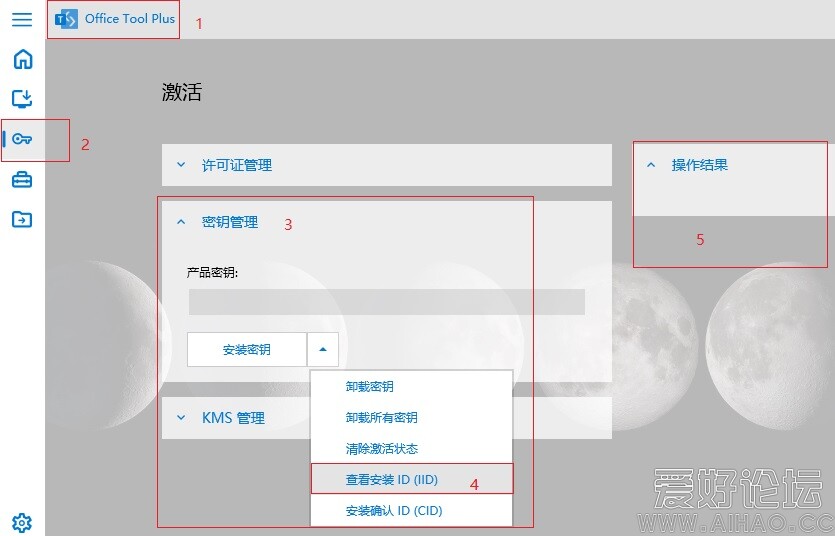Open the hamburger menu icon
The image size is (835, 536).
pyautogui.click(x=22, y=20)
